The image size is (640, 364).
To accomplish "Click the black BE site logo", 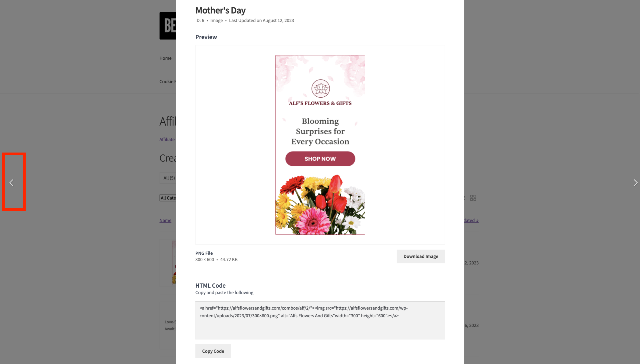I will click(168, 26).
